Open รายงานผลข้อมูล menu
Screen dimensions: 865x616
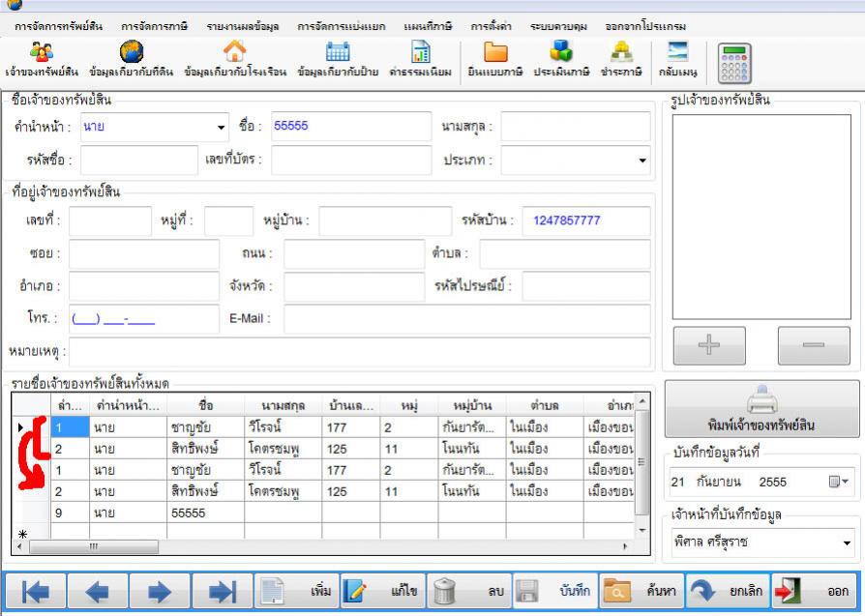click(243, 26)
